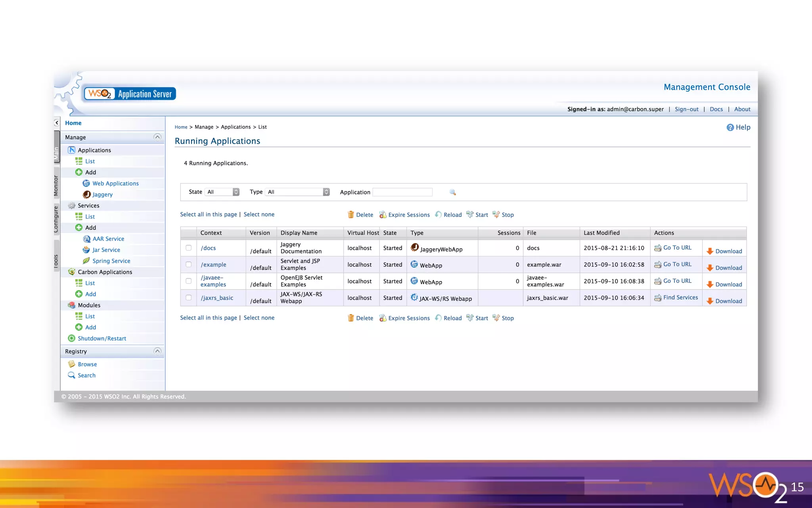Click the top Reload icon
Viewport: 812px width, 508px height.
[x=438, y=215]
